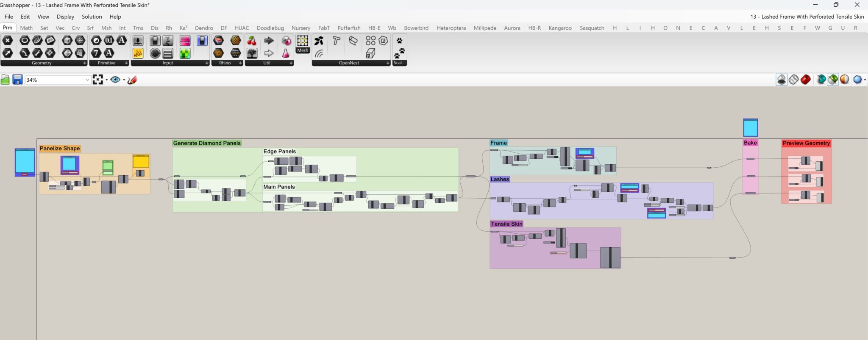
Task: Open the 34% zoom level dropdown
Action: point(87,80)
